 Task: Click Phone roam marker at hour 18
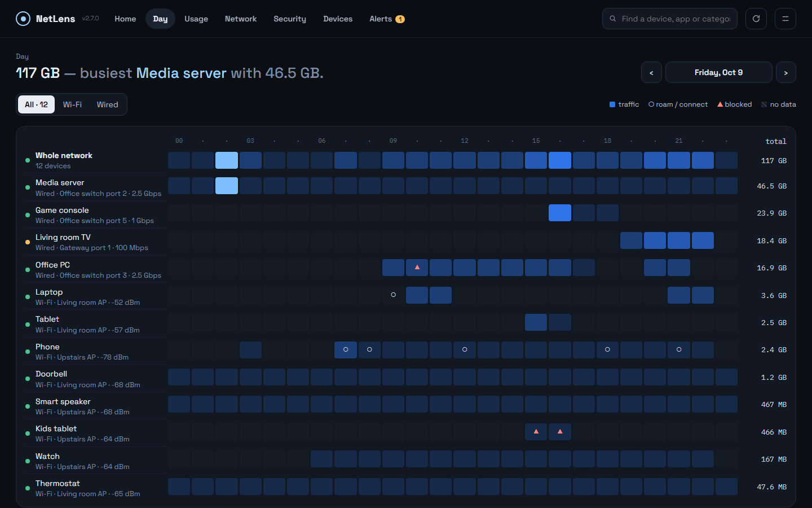point(607,349)
